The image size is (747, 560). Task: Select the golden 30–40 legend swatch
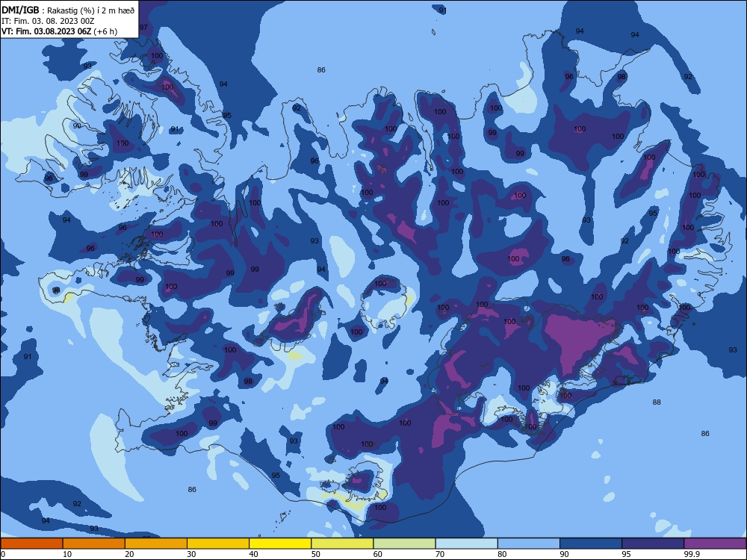point(218,544)
